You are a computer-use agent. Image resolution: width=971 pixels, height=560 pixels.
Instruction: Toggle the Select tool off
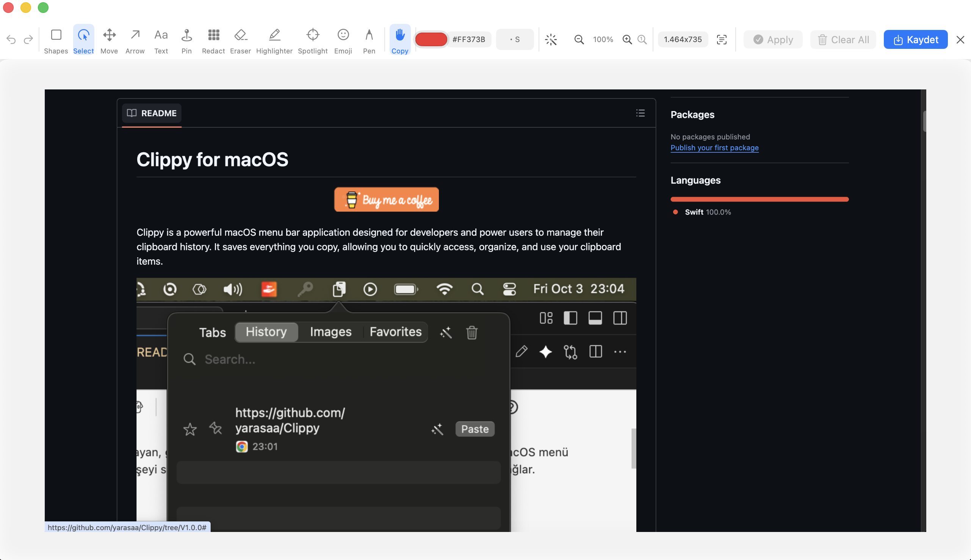pyautogui.click(x=83, y=39)
